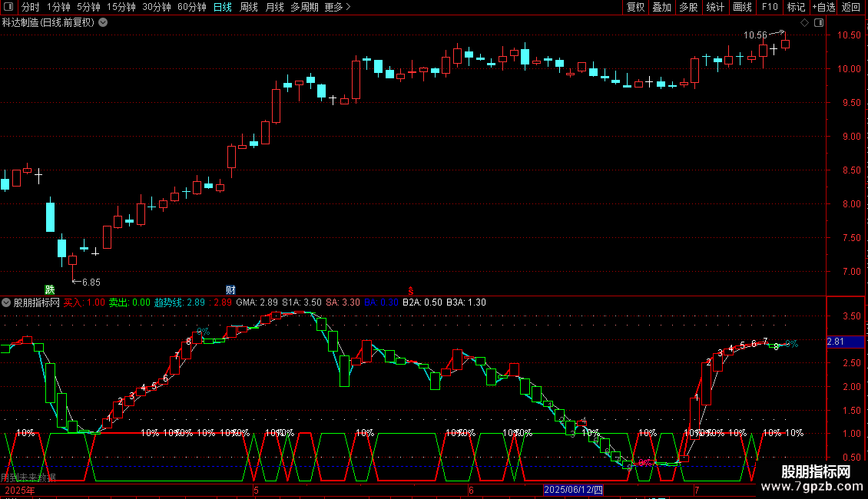The image size is (868, 499).
Task: Click the B2A: 0.50 value
Action: 422,302
